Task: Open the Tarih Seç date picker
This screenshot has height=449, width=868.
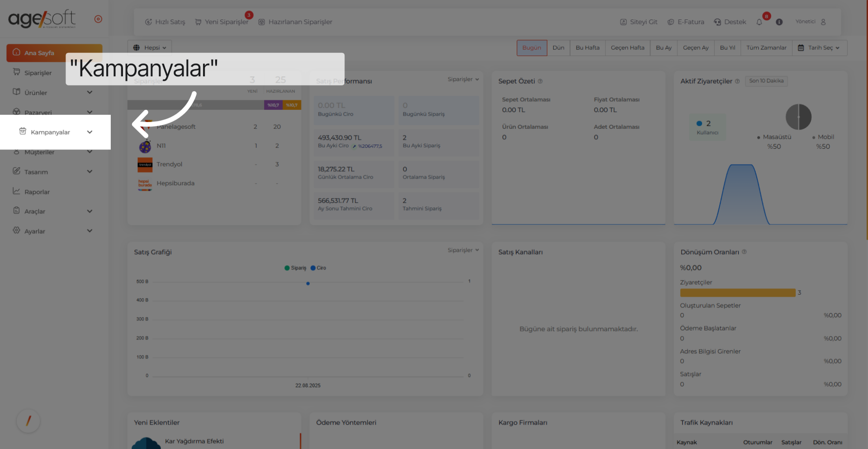Action: pyautogui.click(x=820, y=47)
